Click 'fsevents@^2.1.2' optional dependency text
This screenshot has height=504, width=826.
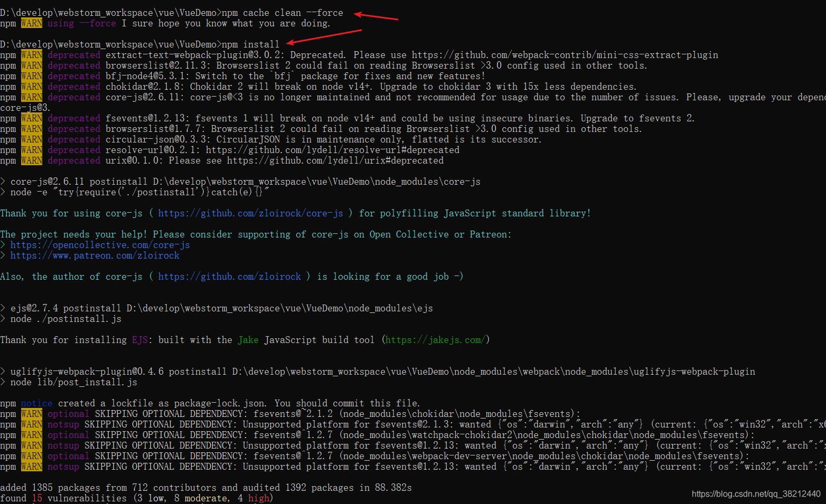[x=293, y=414]
